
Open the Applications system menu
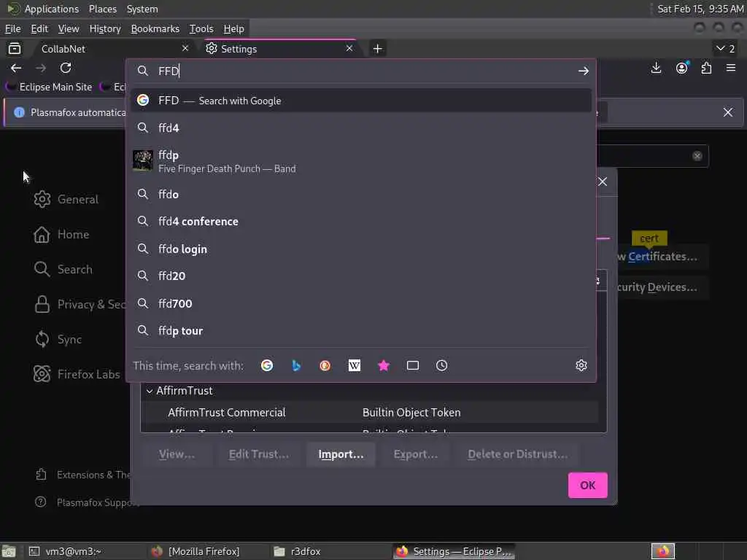coord(43,9)
